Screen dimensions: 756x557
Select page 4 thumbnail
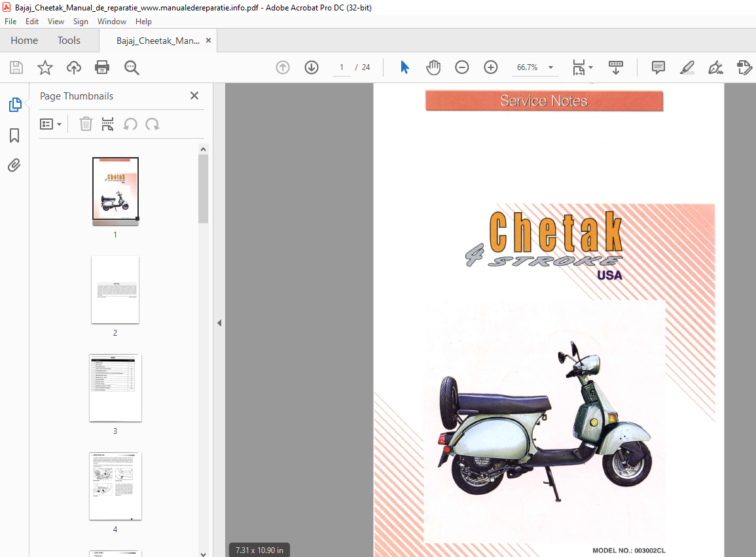coord(115,486)
